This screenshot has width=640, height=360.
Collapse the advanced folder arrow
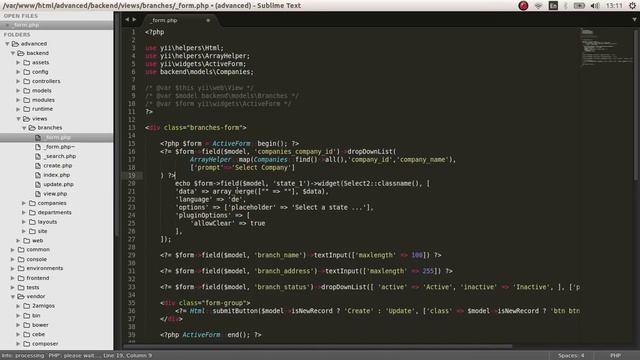click(7, 44)
